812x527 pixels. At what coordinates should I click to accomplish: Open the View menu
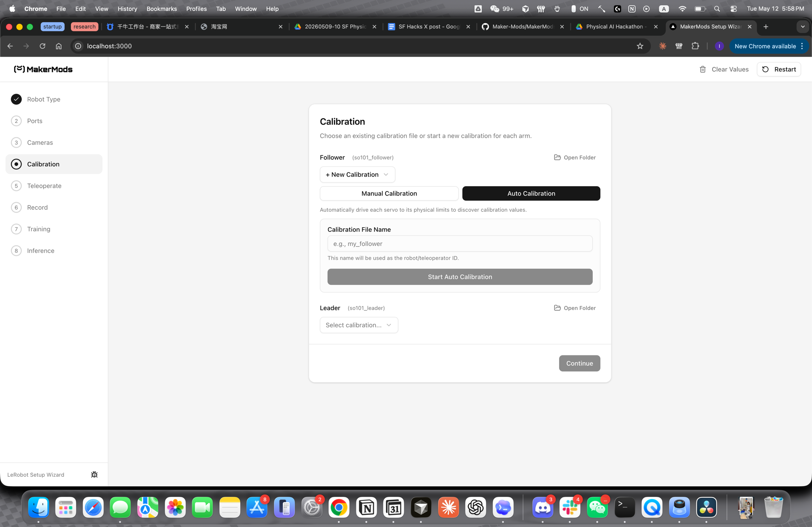pos(101,9)
